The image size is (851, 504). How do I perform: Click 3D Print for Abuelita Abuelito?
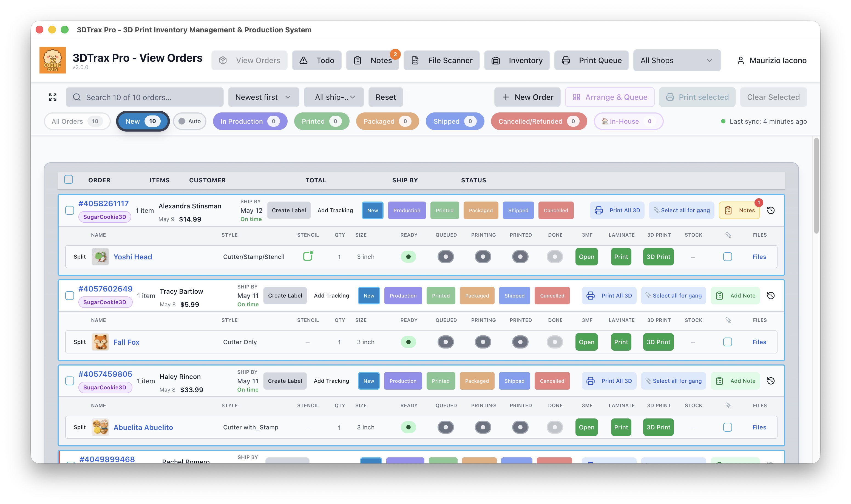[x=658, y=427]
